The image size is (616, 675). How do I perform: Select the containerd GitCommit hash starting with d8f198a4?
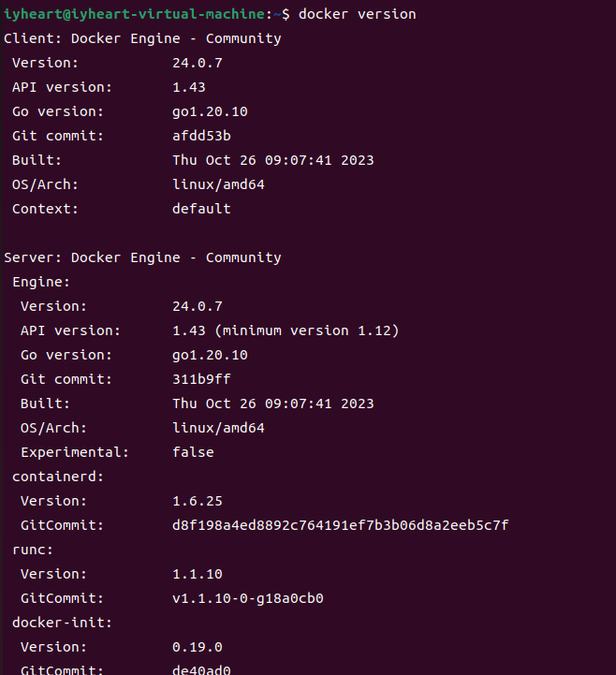[341, 525]
